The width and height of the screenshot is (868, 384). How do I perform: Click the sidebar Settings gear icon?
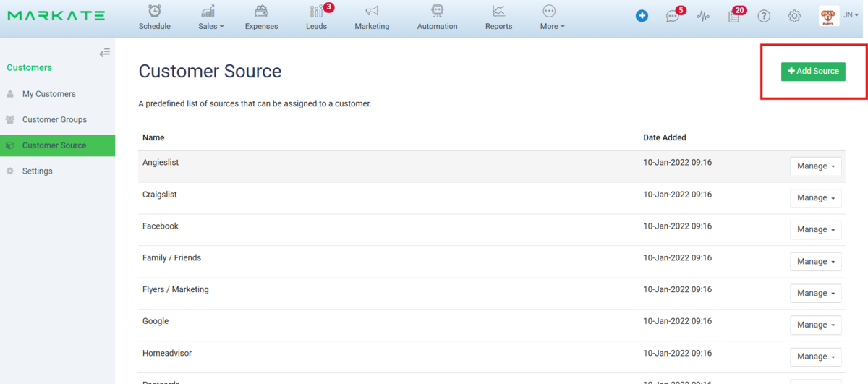pos(10,171)
